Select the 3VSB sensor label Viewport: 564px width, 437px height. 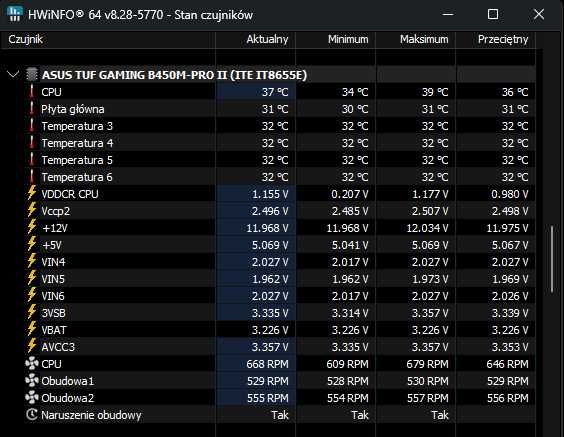53,313
